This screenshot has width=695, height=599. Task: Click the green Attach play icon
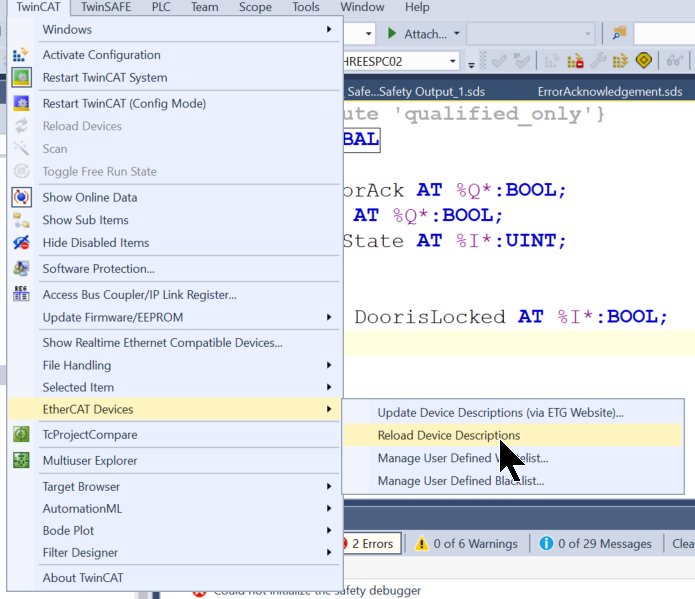pyautogui.click(x=392, y=34)
